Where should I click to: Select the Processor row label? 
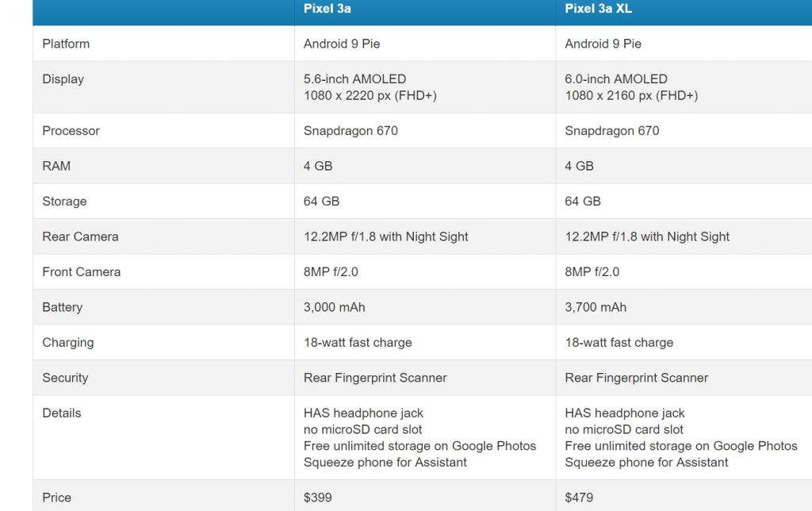pos(71,131)
